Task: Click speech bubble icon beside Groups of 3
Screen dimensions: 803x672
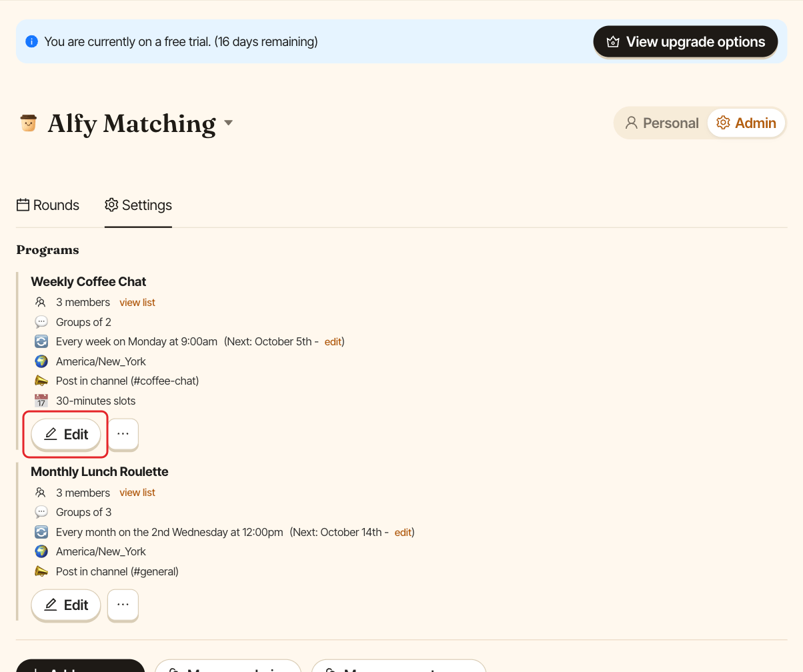Action: tap(41, 512)
